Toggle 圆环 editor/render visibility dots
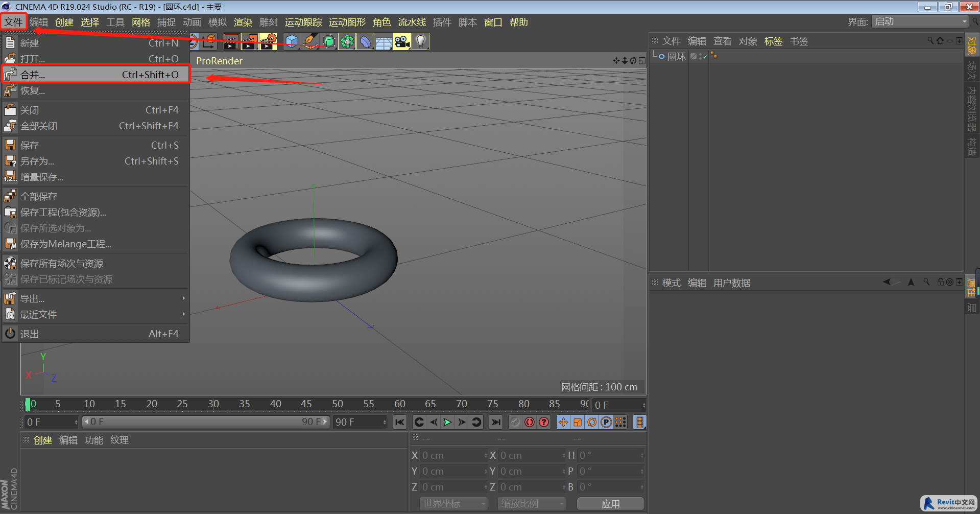The image size is (980, 514). [701, 56]
